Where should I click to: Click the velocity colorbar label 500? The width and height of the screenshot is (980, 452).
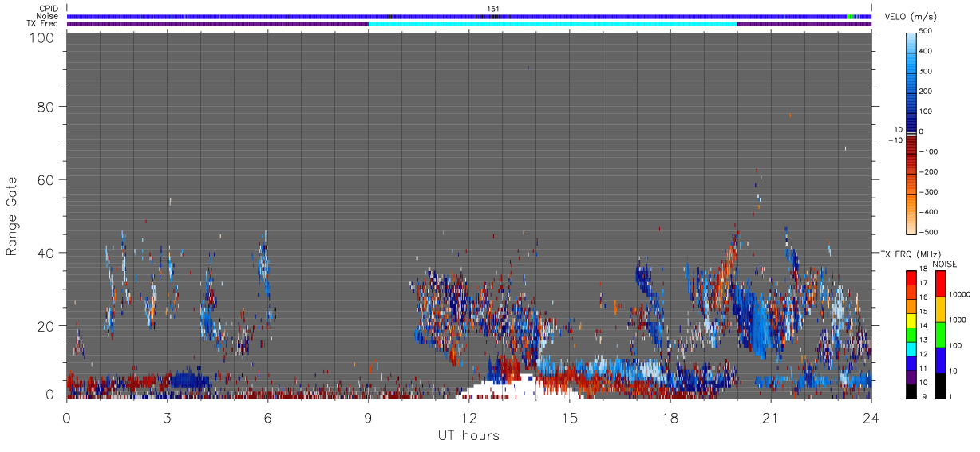(x=926, y=31)
